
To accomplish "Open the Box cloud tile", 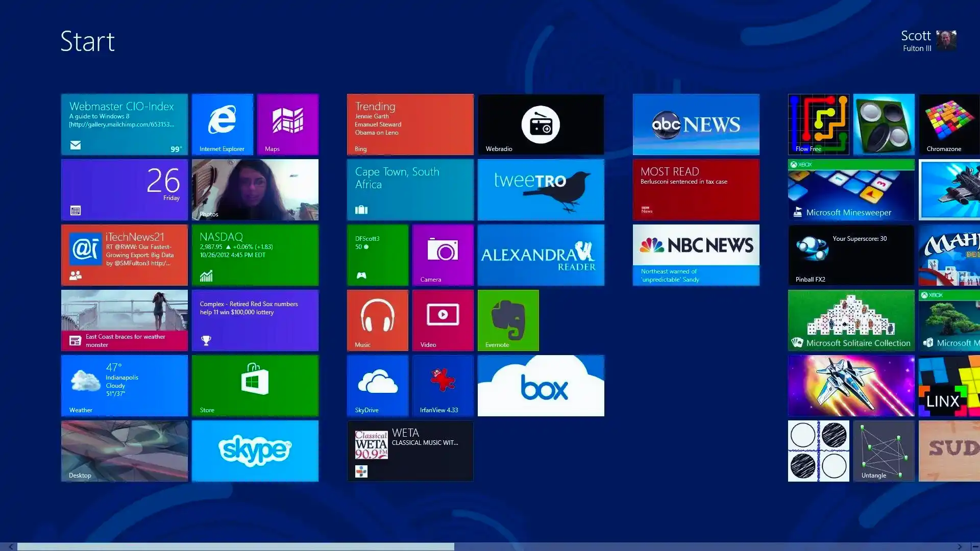I will [541, 386].
